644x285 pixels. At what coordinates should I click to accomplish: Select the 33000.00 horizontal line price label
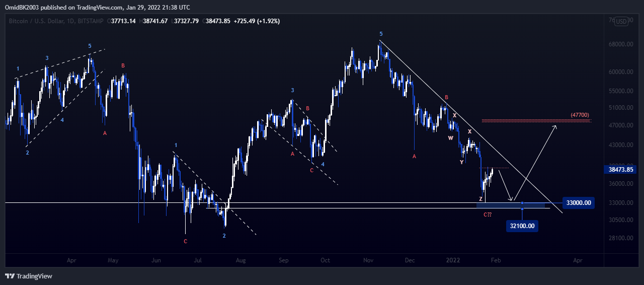pos(579,203)
